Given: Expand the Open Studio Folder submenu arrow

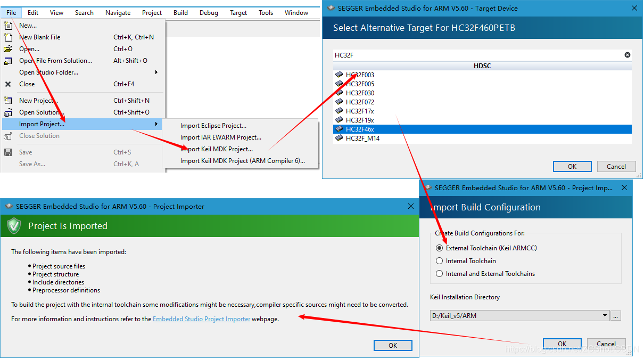Looking at the screenshot, I should coord(156,72).
